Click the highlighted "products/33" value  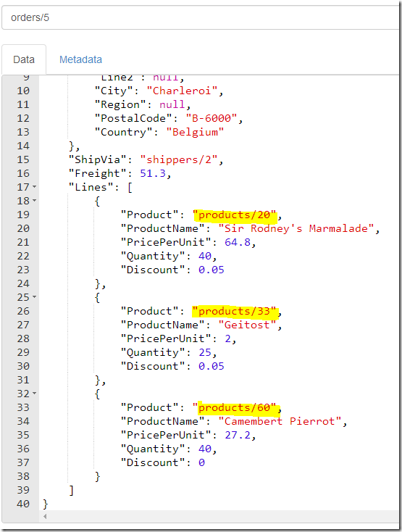pos(234,311)
